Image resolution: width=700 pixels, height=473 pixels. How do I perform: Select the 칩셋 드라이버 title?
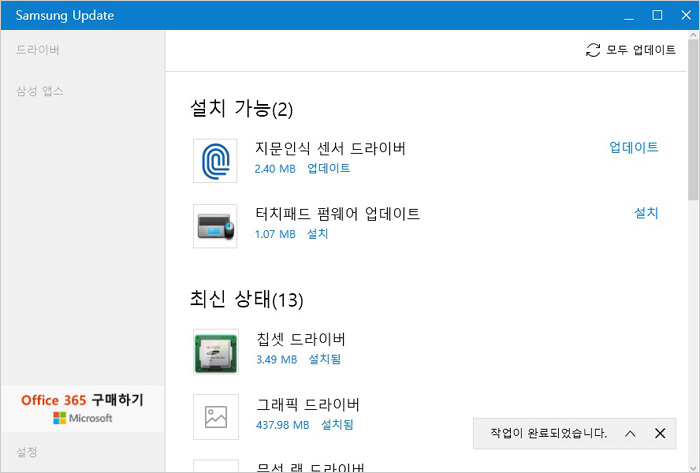point(301,339)
